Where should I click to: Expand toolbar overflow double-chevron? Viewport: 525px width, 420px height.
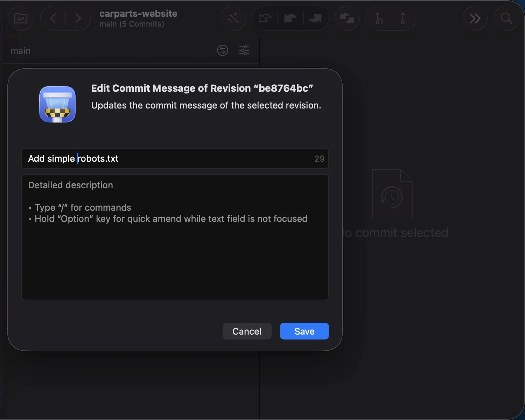click(475, 18)
